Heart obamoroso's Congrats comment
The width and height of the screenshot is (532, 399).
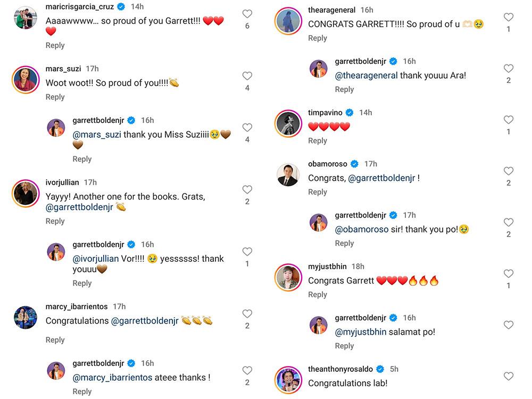[x=509, y=171]
